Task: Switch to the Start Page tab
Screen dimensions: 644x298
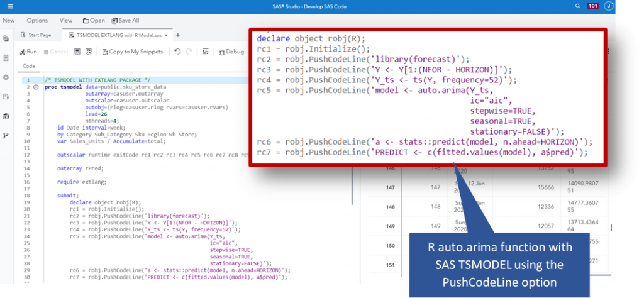Action: (36, 35)
